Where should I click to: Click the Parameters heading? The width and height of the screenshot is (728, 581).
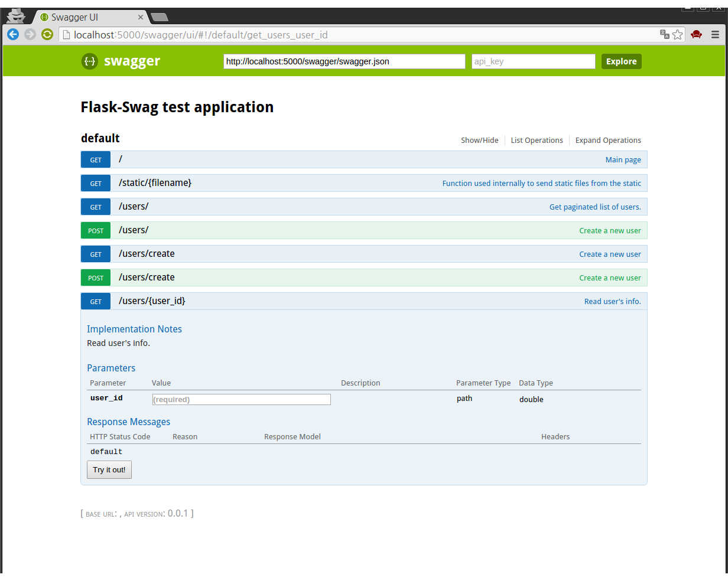(x=111, y=368)
